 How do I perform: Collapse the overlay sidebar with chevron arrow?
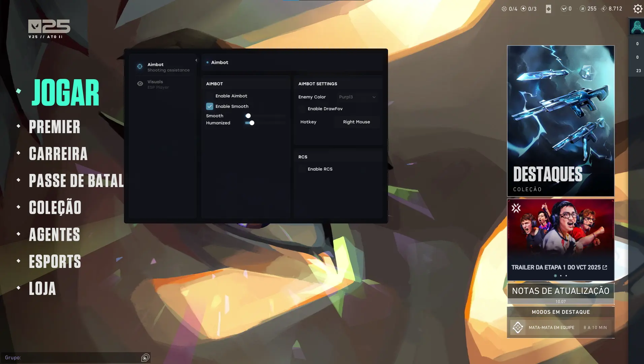[196, 60]
